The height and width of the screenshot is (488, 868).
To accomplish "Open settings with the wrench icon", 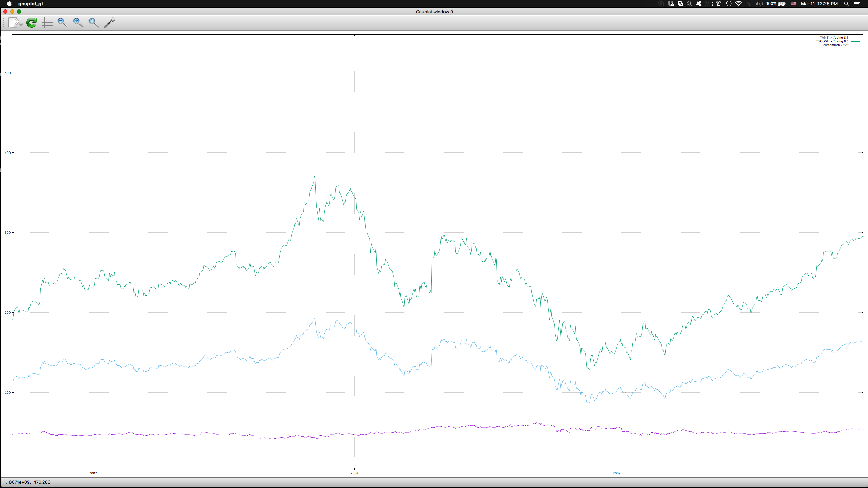I will click(x=109, y=23).
